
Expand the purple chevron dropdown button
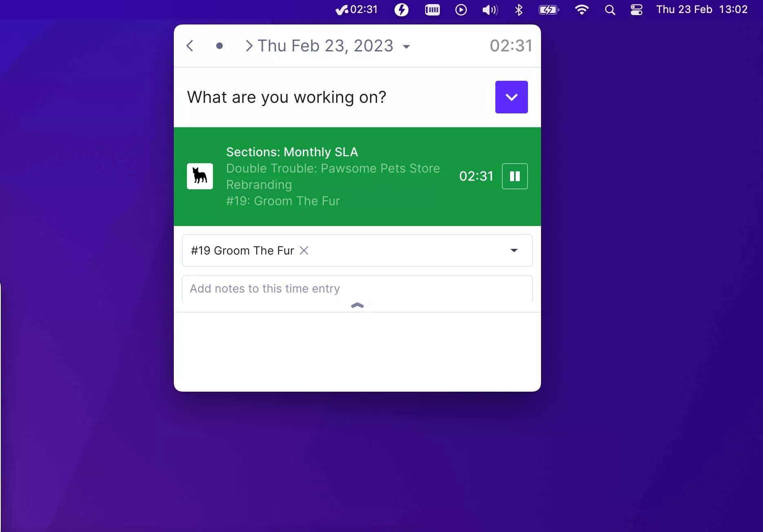512,97
